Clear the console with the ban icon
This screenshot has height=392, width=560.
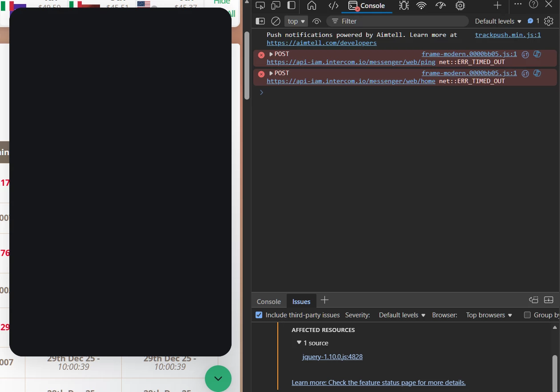click(x=276, y=21)
